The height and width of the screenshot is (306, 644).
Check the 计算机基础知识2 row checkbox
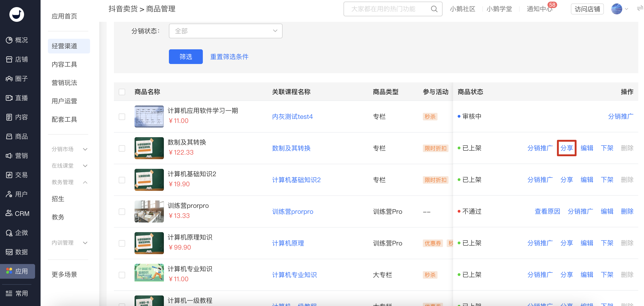click(122, 180)
